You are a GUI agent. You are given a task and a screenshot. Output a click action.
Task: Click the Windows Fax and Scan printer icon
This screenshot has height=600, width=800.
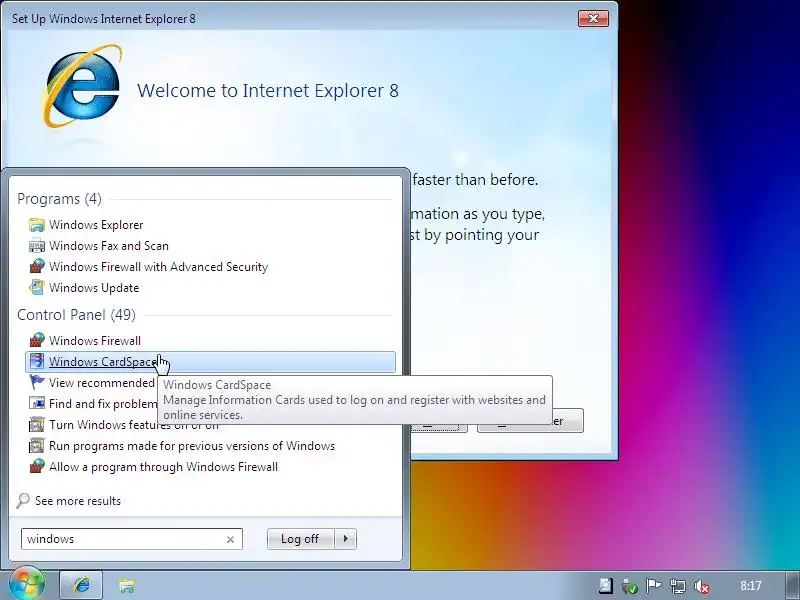37,245
